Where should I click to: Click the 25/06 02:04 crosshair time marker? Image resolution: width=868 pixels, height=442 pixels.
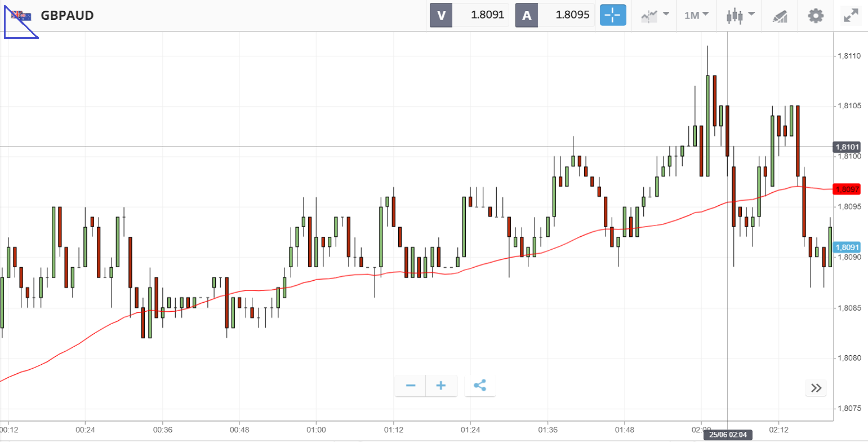tap(727, 435)
